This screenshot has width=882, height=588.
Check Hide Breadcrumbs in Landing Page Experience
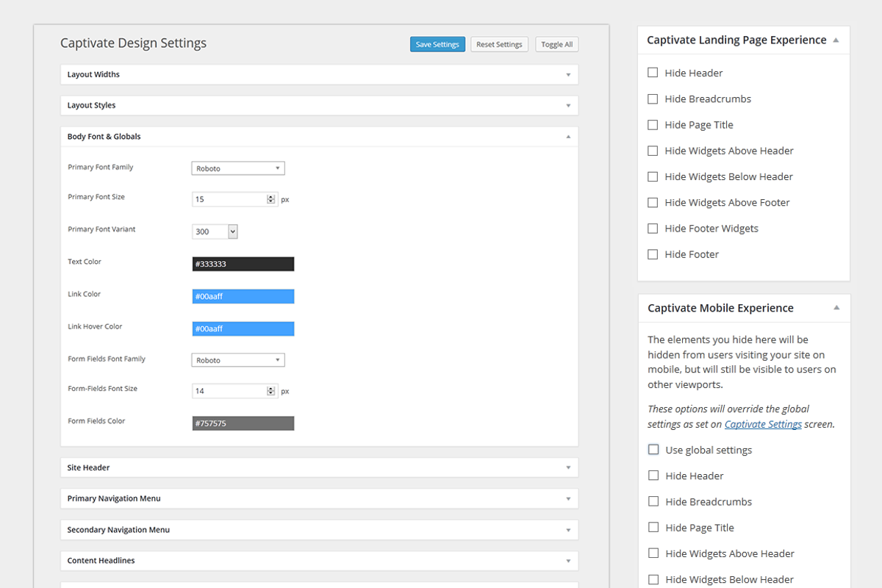tap(653, 98)
